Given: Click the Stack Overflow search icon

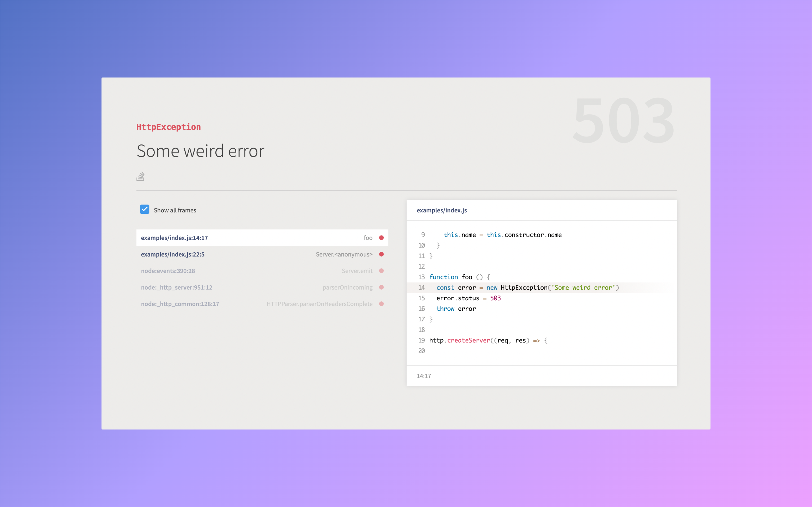Looking at the screenshot, I should (x=140, y=176).
